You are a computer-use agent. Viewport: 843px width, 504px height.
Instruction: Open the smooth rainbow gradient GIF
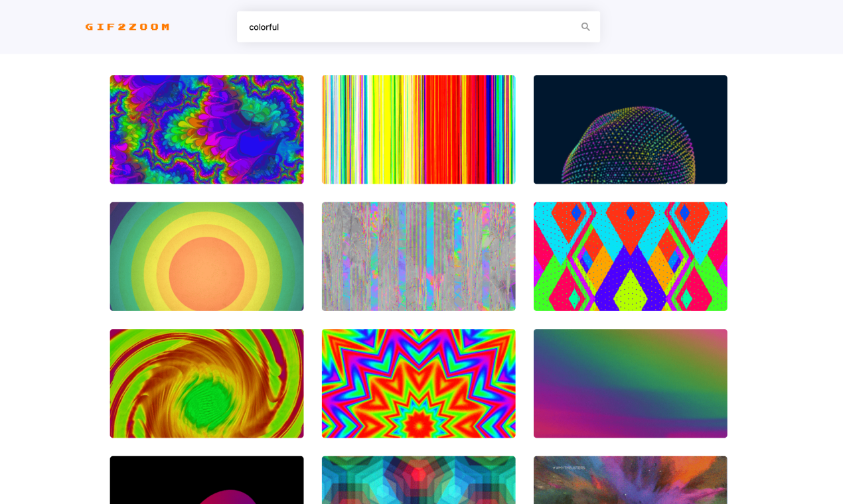[x=630, y=383]
